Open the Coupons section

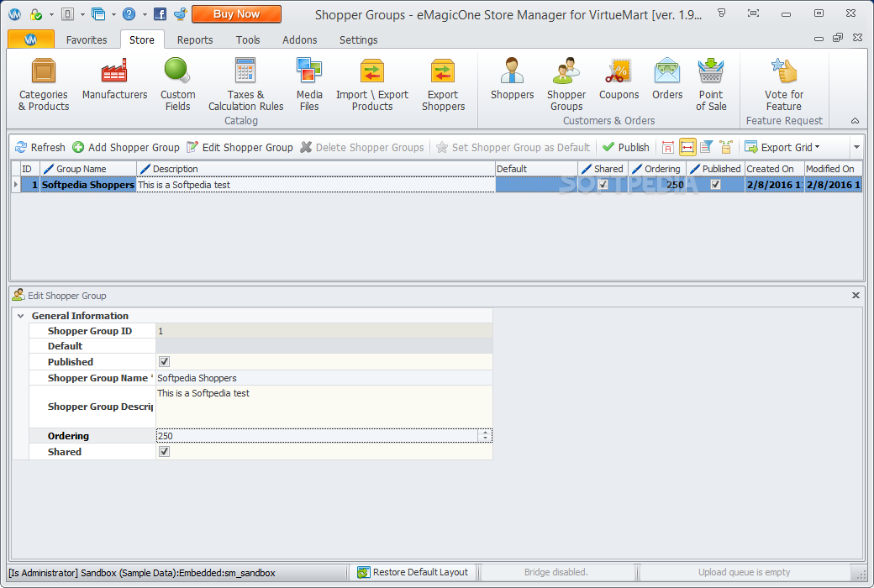pyautogui.click(x=619, y=79)
